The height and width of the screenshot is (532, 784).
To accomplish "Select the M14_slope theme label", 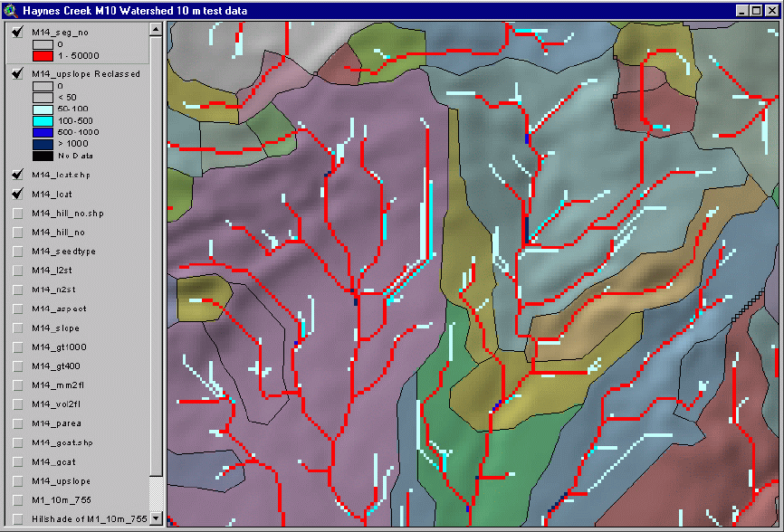I will pos(55,328).
